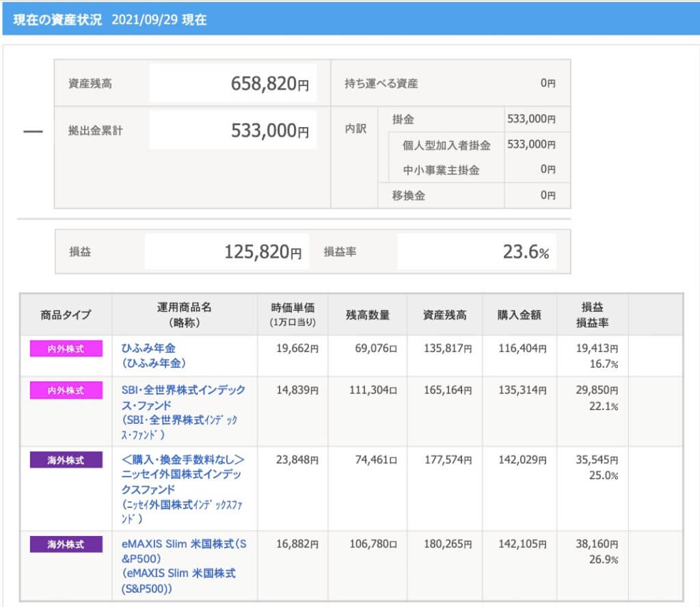The height and width of the screenshot is (607, 700).
Task: Select the balance 135,817円
Action: (448, 348)
